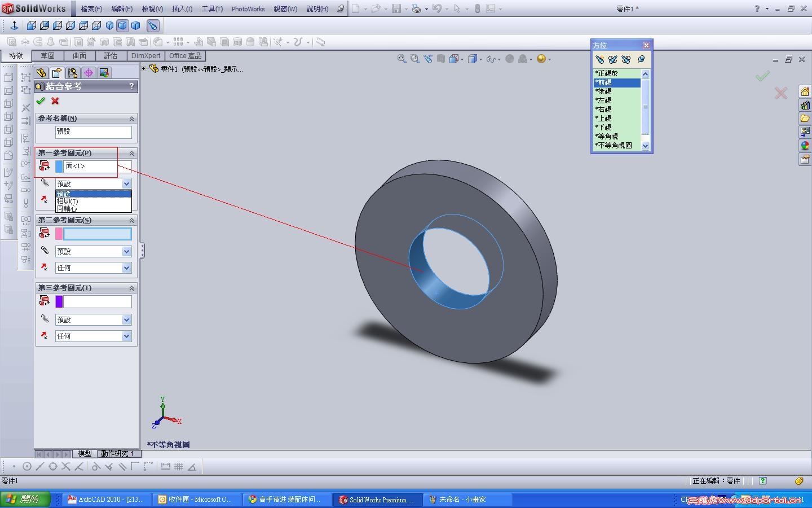The width and height of the screenshot is (812, 508).
Task: Select *上視 in the Orientation list
Action: tap(617, 118)
